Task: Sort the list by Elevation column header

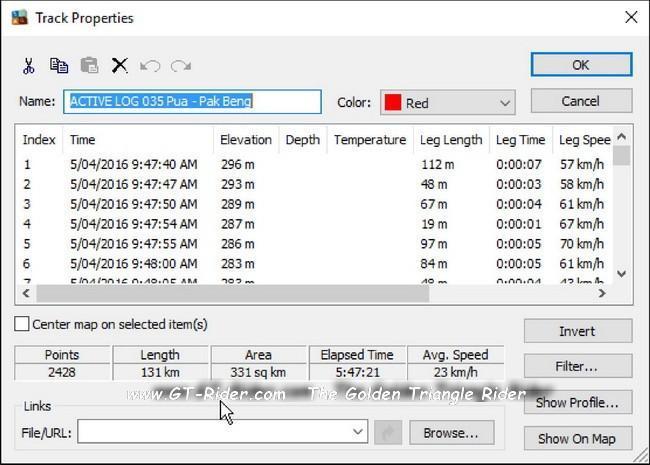Action: pyautogui.click(x=245, y=140)
